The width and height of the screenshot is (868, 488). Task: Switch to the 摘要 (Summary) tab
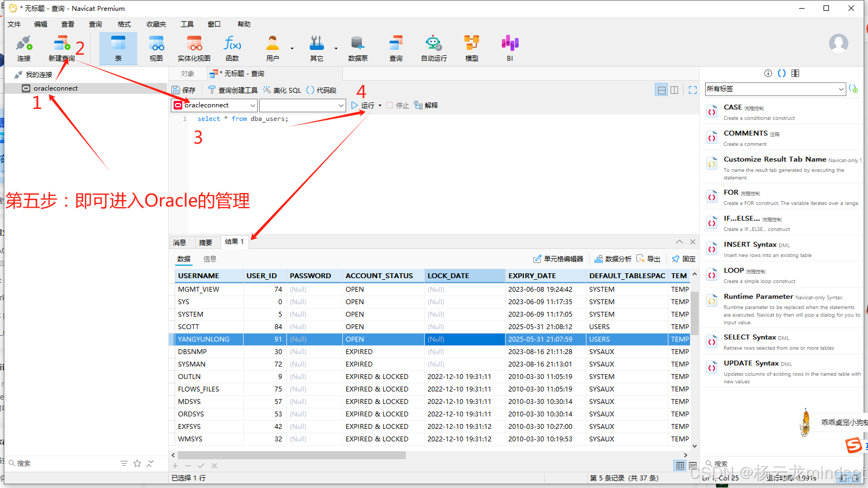(x=206, y=242)
